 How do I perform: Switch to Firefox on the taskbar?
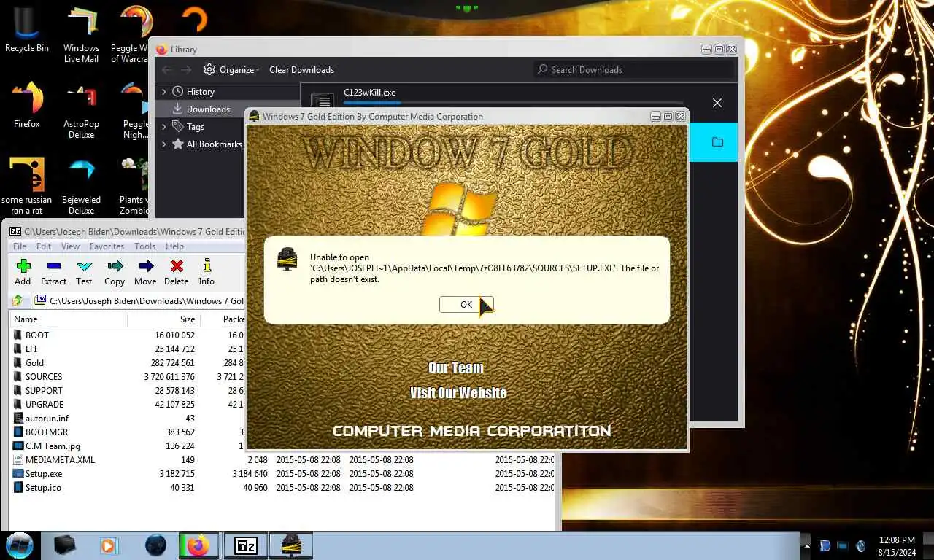[198, 545]
